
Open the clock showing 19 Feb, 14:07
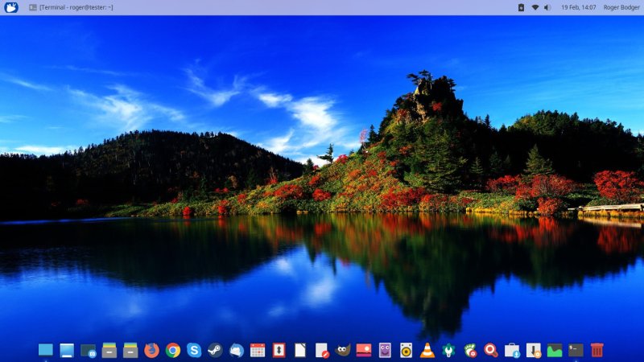(x=578, y=7)
